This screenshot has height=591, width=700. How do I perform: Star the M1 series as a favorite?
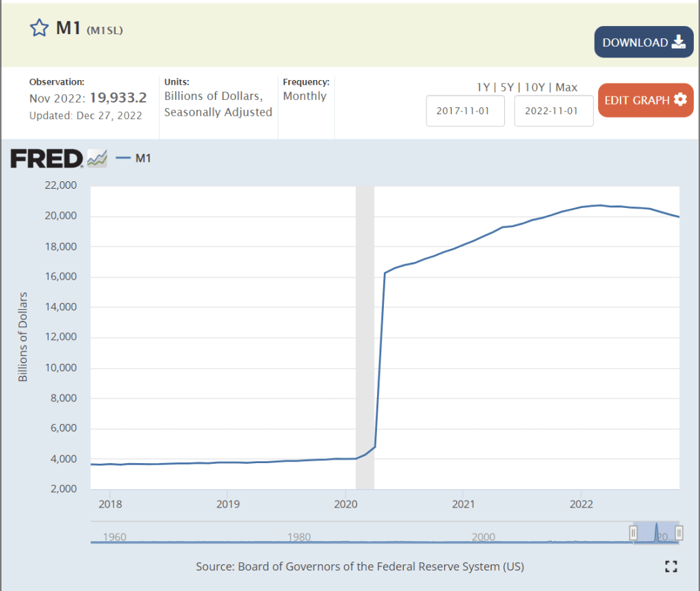coord(39,28)
